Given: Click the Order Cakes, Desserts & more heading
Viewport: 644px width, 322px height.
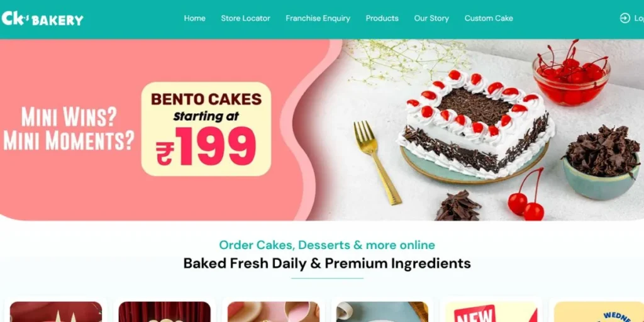Looking at the screenshot, I should pos(327,245).
